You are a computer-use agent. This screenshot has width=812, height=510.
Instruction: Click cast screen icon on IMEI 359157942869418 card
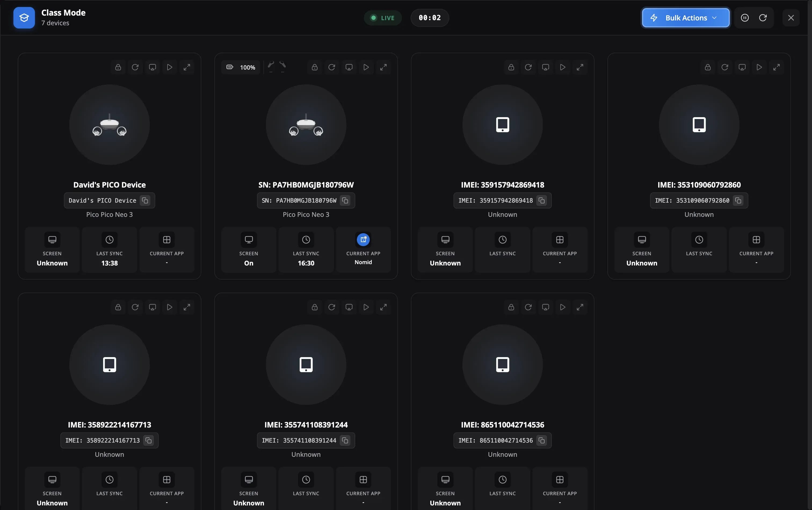click(545, 67)
